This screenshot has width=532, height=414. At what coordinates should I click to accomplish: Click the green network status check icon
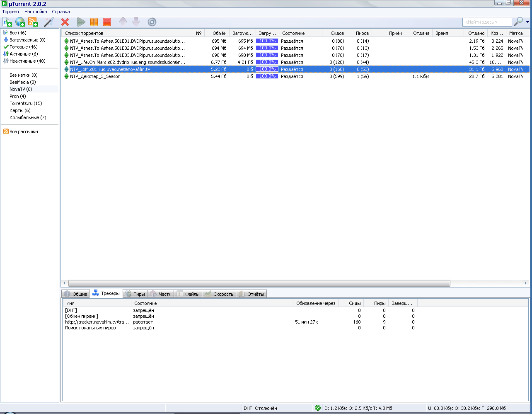tap(318, 408)
